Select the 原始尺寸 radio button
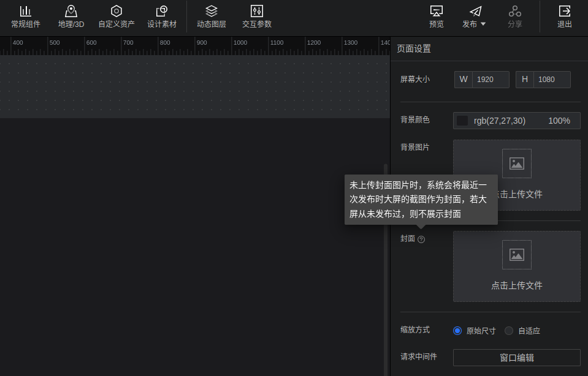The height and width of the screenshot is (376, 588). pos(457,331)
